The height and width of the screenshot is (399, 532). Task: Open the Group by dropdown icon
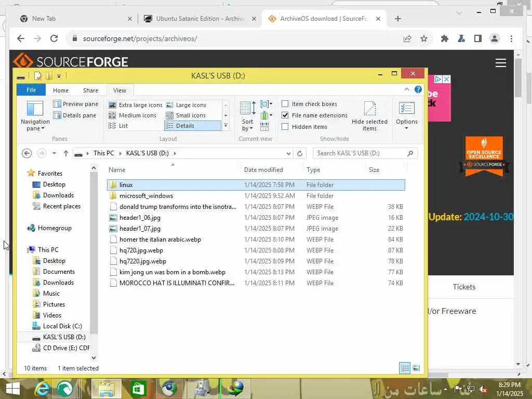point(266,104)
